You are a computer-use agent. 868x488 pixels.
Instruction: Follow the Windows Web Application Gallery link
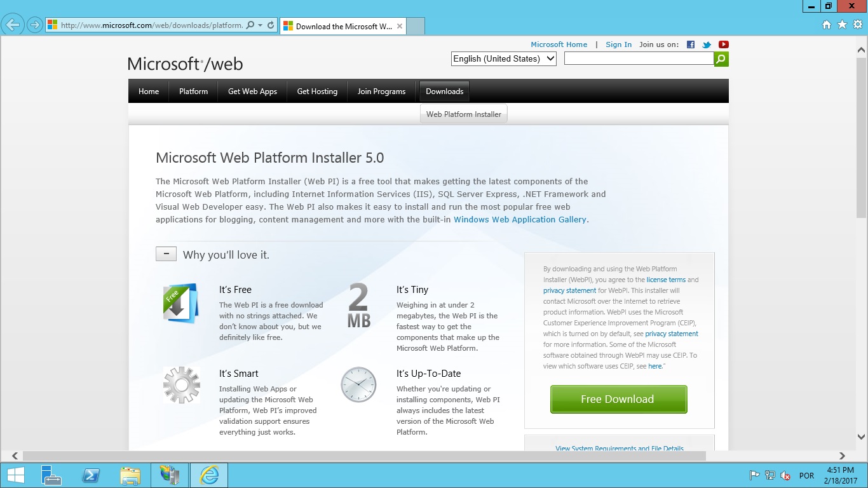pyautogui.click(x=520, y=219)
